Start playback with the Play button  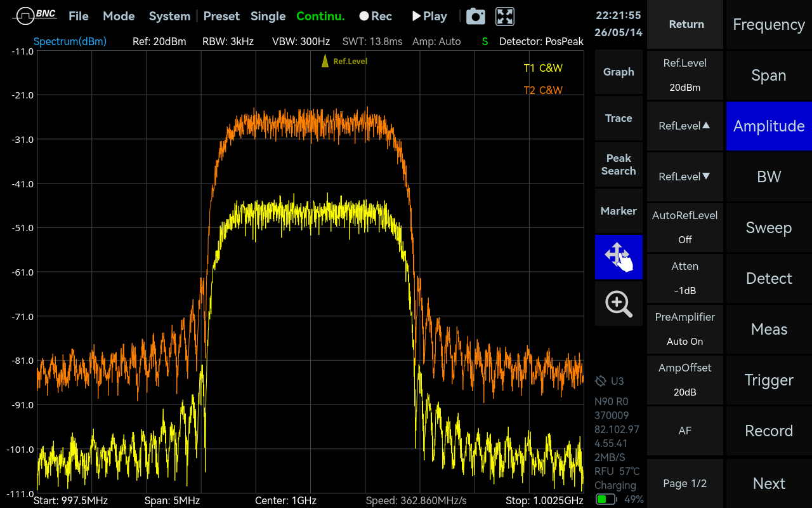coord(429,17)
